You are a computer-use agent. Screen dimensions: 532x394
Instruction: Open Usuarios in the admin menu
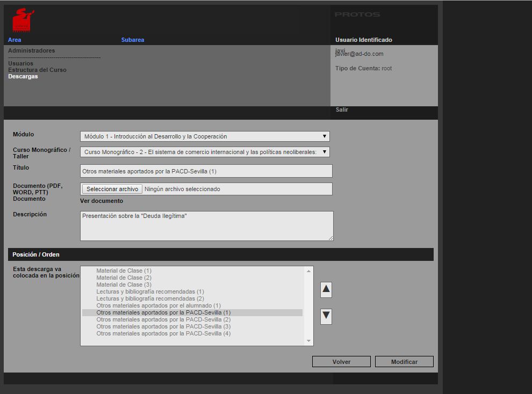pyautogui.click(x=20, y=63)
